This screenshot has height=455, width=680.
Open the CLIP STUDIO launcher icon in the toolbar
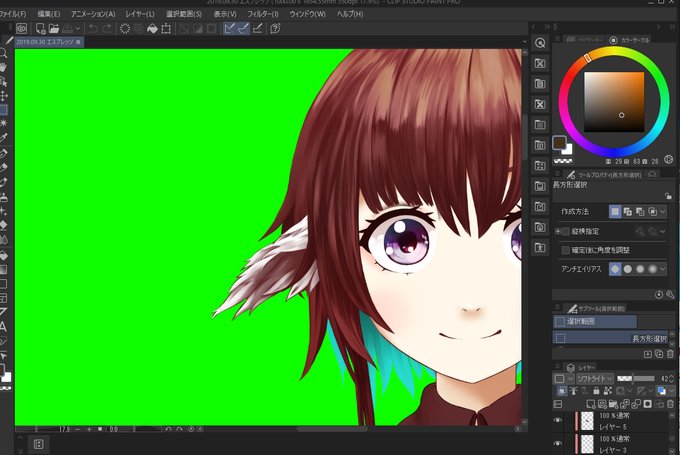(21, 29)
